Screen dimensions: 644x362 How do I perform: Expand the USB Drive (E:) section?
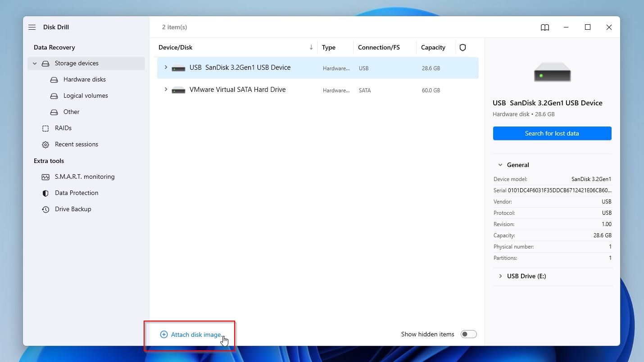[500, 276]
